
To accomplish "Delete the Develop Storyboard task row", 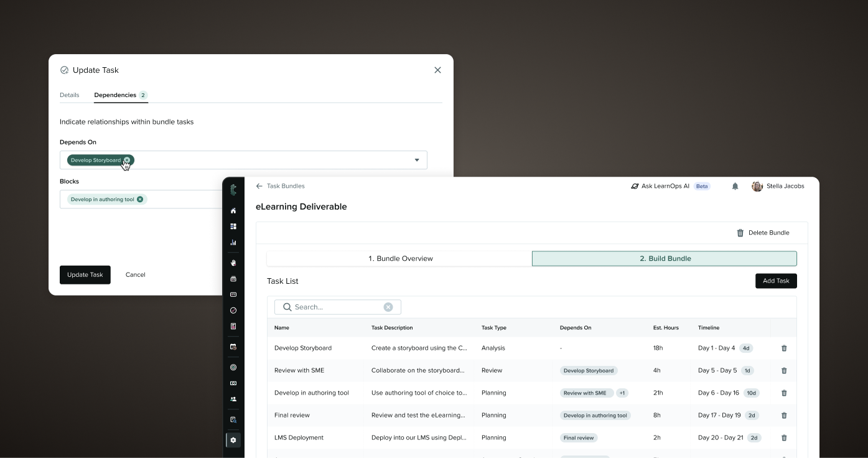I will point(784,348).
